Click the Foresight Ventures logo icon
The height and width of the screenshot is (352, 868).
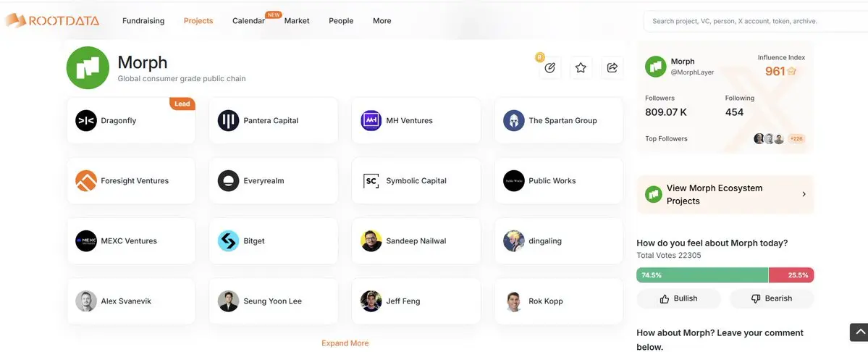(86, 181)
